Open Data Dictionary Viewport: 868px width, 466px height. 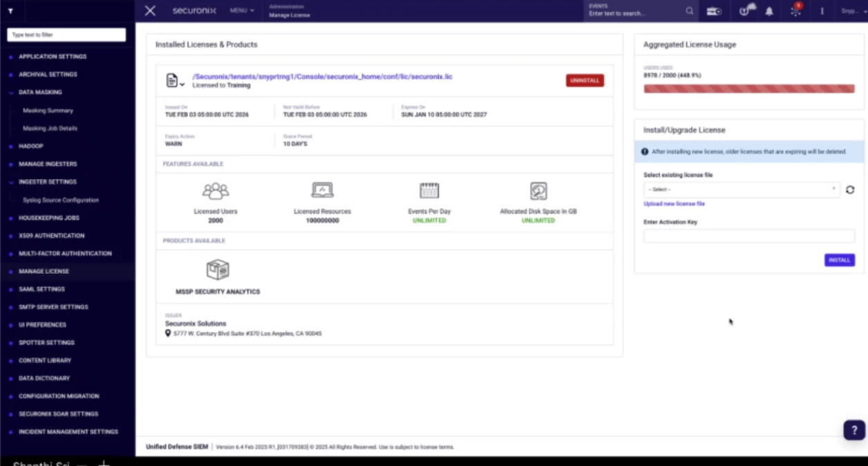tap(44, 379)
